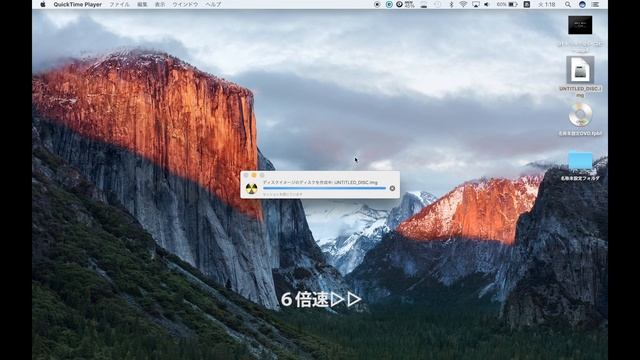Click the volume speaker icon
The width and height of the screenshot is (640, 360).
point(487,4)
